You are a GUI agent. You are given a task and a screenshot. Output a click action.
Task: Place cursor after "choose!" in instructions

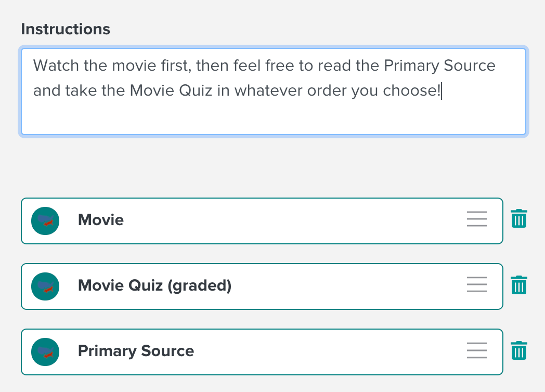click(x=441, y=92)
